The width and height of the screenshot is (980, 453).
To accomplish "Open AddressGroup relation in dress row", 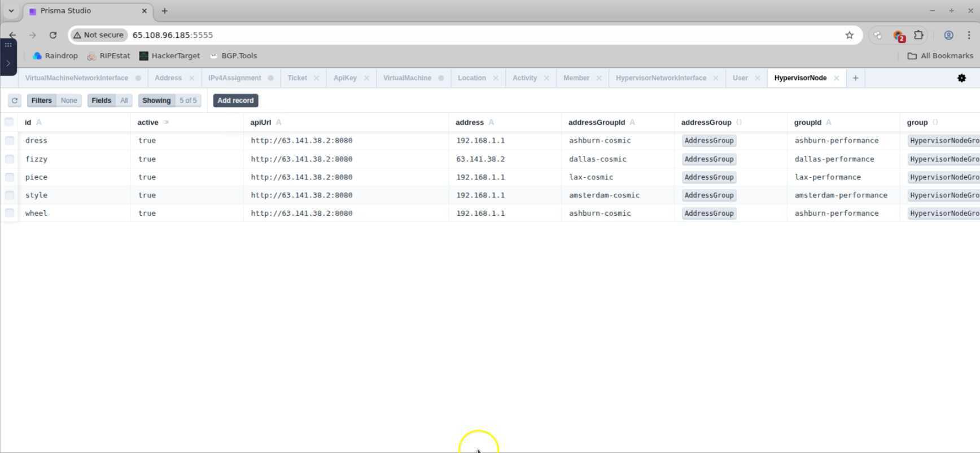I will (x=709, y=141).
